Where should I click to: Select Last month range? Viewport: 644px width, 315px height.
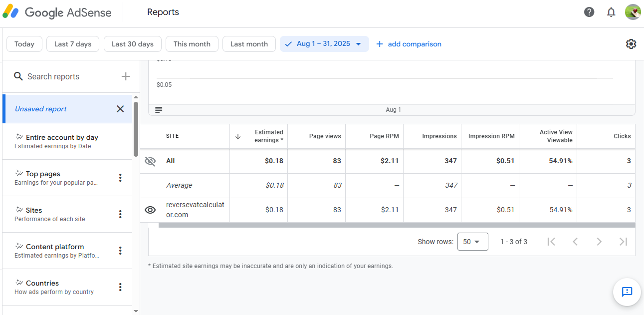pyautogui.click(x=249, y=44)
